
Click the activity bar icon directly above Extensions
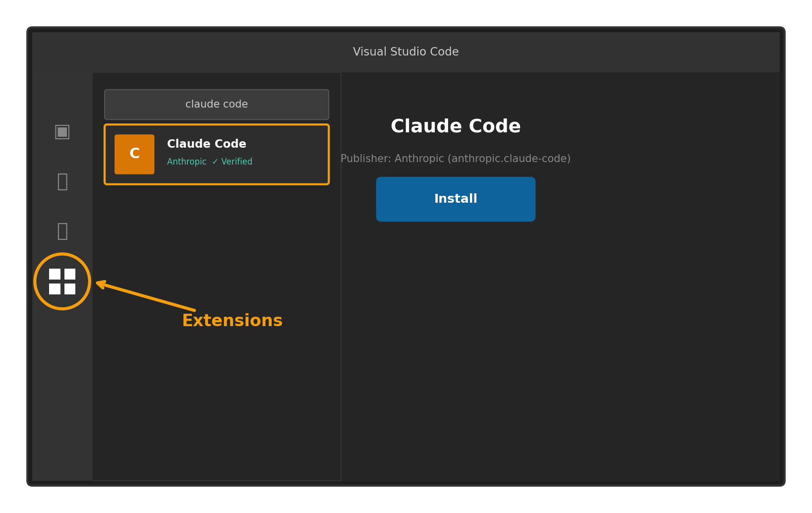point(62,231)
